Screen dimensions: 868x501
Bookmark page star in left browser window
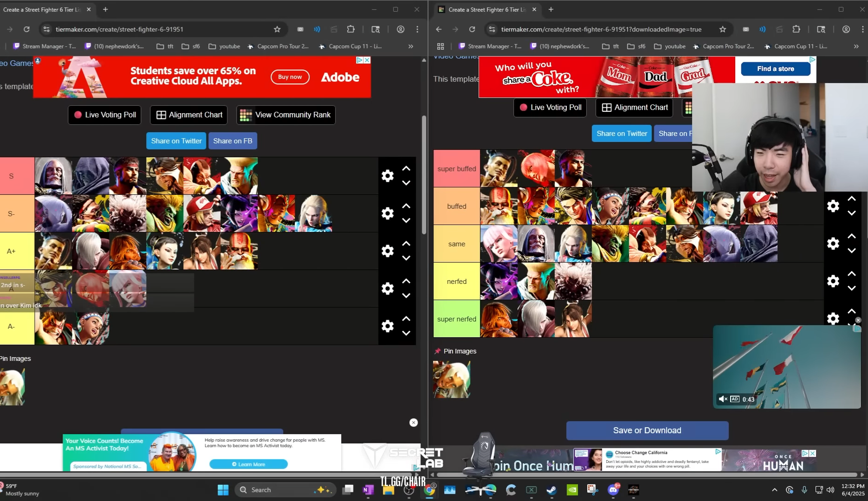pyautogui.click(x=277, y=29)
